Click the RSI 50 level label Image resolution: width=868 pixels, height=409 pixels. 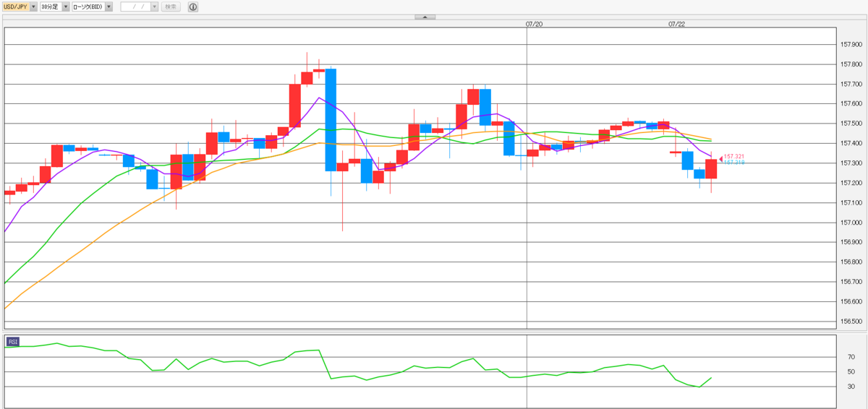(851, 371)
